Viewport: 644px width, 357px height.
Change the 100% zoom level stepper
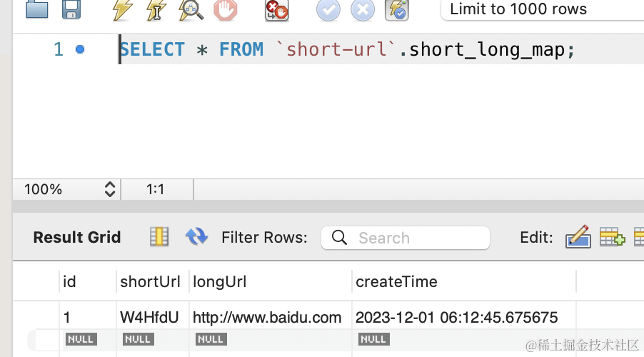pos(110,189)
